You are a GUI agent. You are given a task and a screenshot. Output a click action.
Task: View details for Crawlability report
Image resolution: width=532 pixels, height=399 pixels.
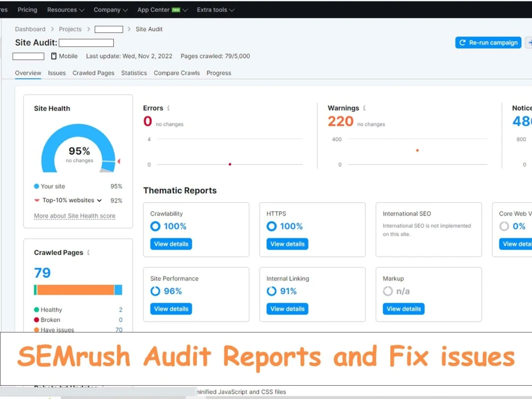click(171, 244)
